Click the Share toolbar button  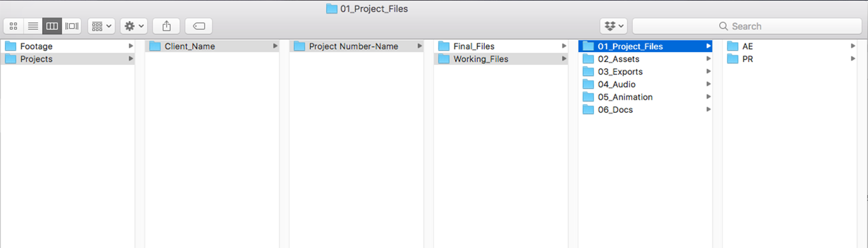(x=166, y=26)
